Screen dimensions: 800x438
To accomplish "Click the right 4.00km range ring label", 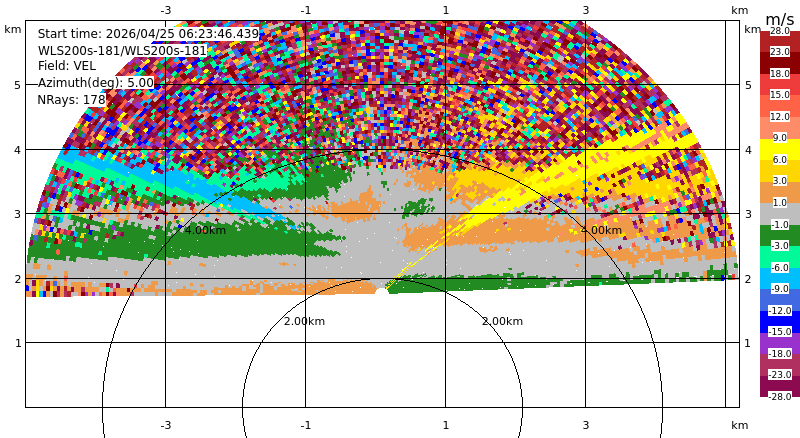I will point(602,230).
